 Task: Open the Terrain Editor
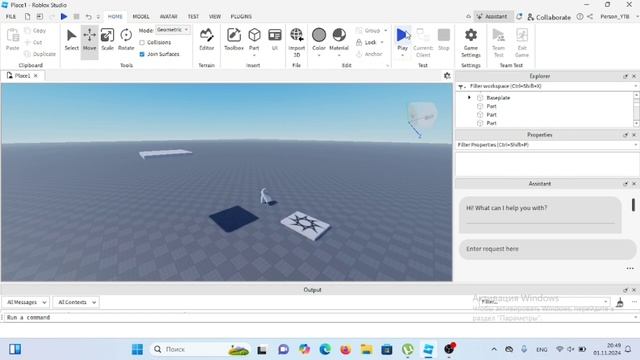pos(207,40)
